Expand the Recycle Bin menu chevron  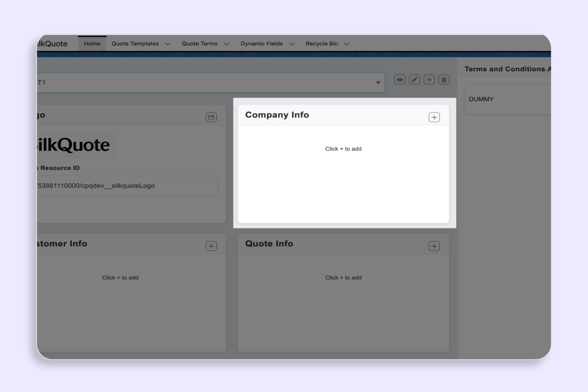tap(347, 44)
